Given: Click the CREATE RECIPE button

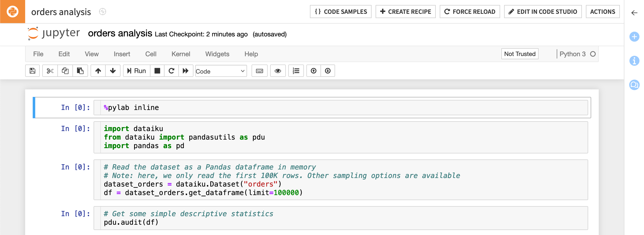Looking at the screenshot, I should (x=405, y=11).
